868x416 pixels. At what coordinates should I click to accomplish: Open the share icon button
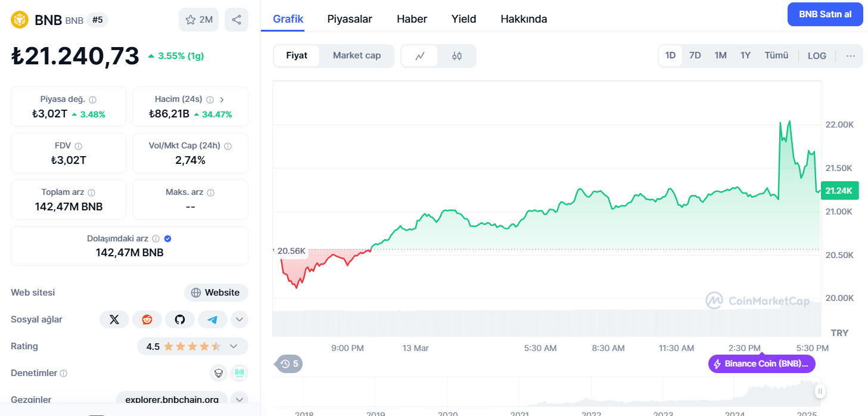[x=237, y=20]
